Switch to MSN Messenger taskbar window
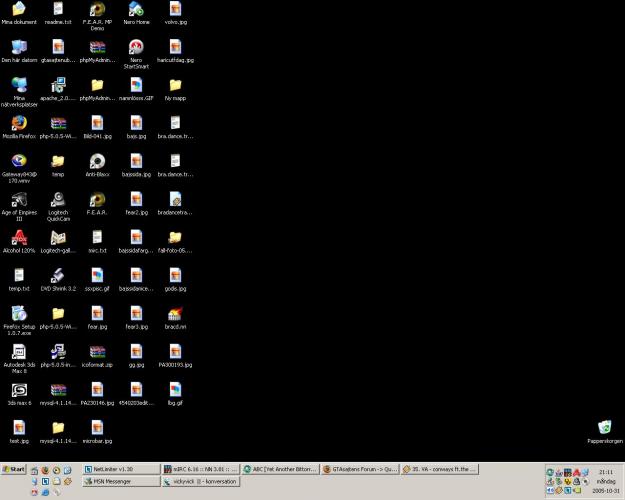The width and height of the screenshot is (625, 500). [x=119, y=481]
